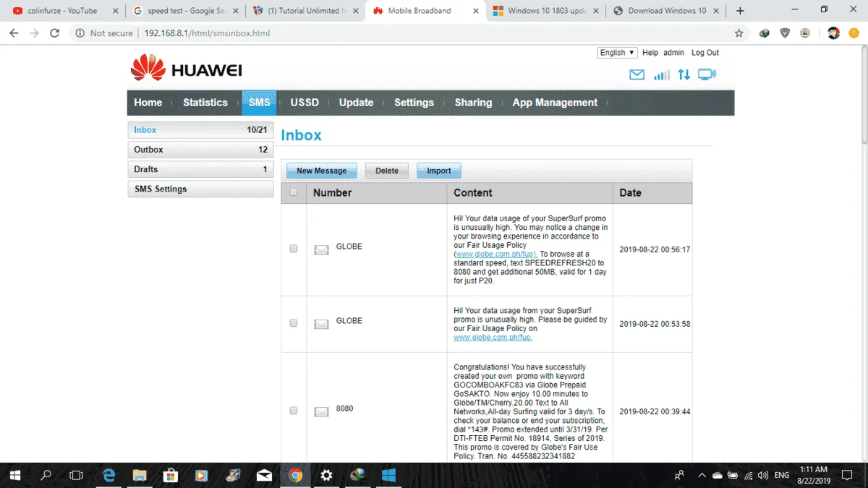Image resolution: width=868 pixels, height=488 pixels.
Task: Click the Windows Start button
Action: coord(14,475)
